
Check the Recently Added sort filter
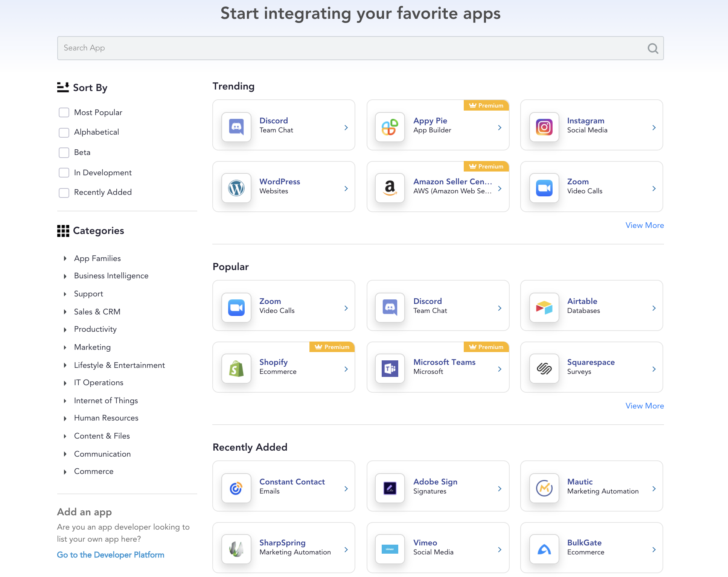tap(64, 193)
